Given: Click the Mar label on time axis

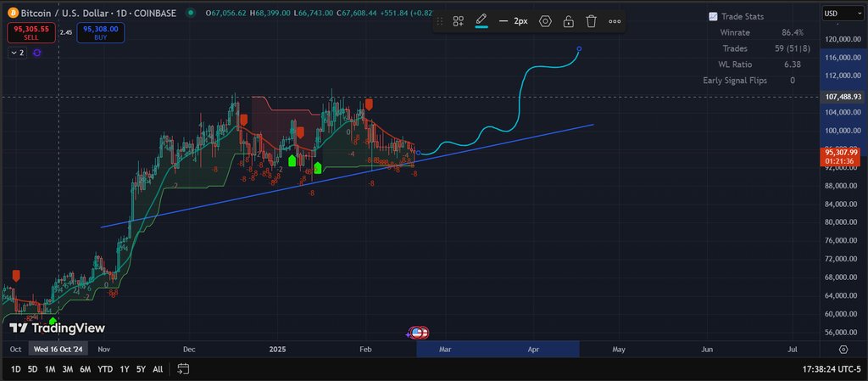Looking at the screenshot, I should [445, 350].
